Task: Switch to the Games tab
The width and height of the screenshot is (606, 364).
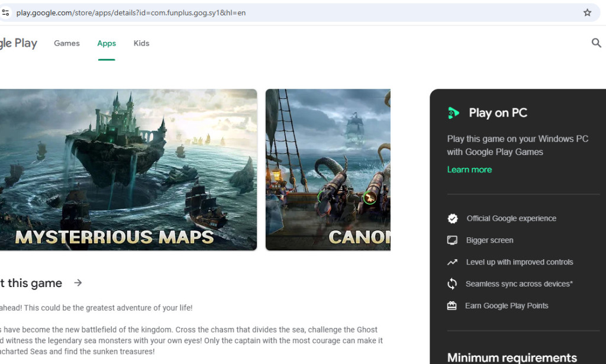Action: pos(66,43)
